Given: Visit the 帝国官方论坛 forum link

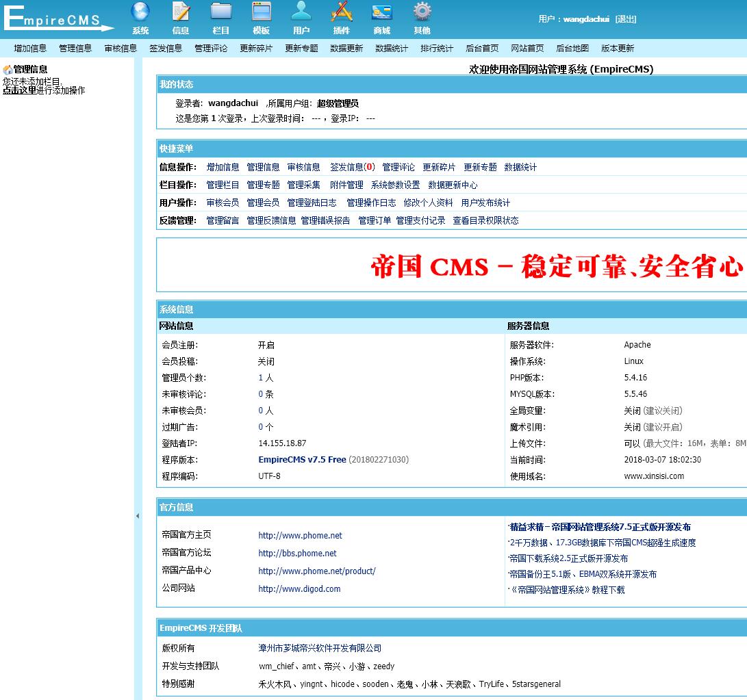Looking at the screenshot, I should (x=297, y=553).
